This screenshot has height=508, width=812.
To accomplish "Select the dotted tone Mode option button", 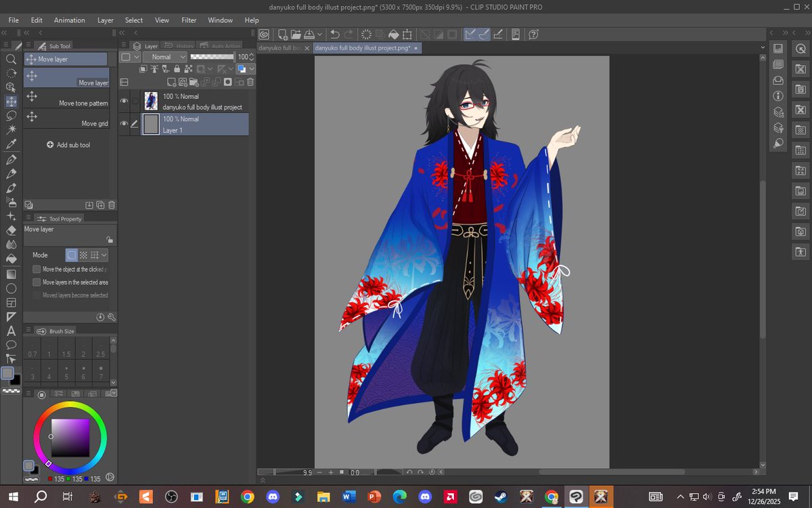I will pyautogui.click(x=83, y=255).
